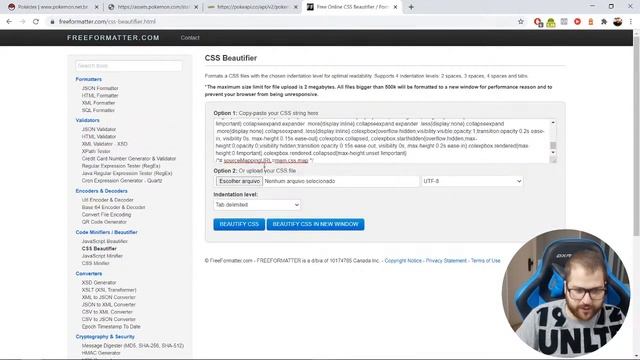Click BEAUTIFY CSS IN NEW WINDOW button
This screenshot has width=640, height=360.
(x=316, y=224)
